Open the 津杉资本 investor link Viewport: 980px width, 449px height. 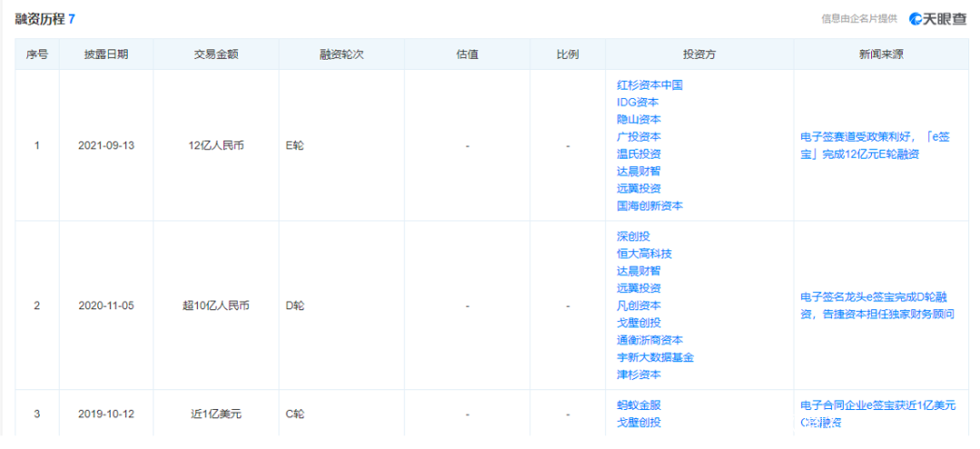click(639, 375)
